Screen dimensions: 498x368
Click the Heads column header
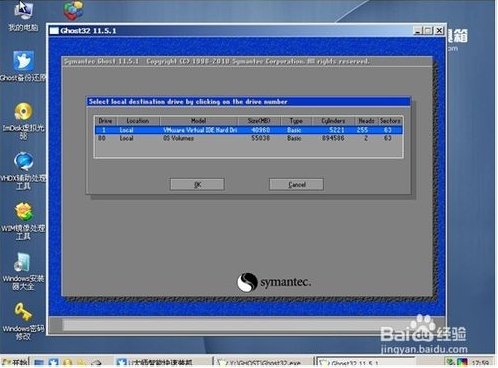366,121
